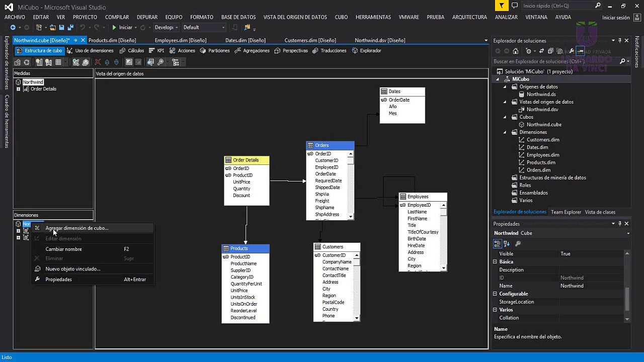
Task: Click the Iniciar start button
Action: pyautogui.click(x=122, y=27)
